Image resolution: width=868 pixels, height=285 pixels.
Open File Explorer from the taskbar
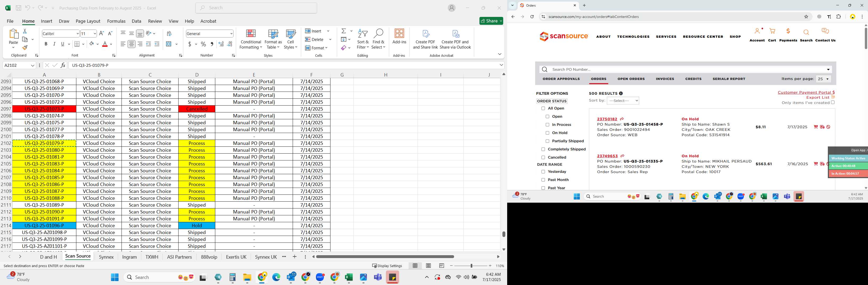coord(247,277)
